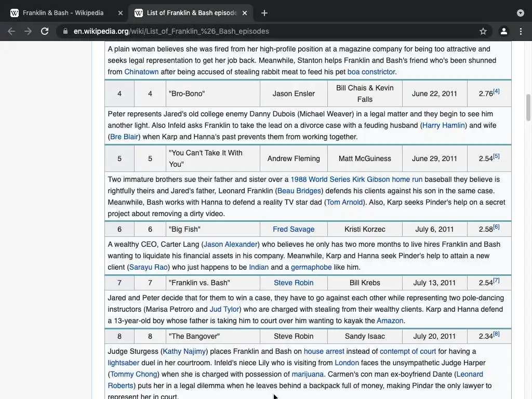Select the "Franklin vs. Bash" title cell
This screenshot has height=399, width=532.
pos(212,283)
